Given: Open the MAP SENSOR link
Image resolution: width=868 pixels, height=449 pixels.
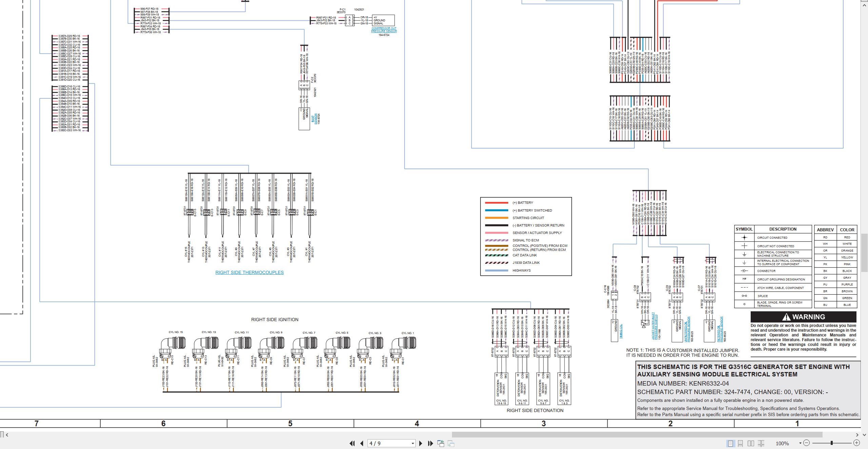Looking at the screenshot, I should (314, 119).
